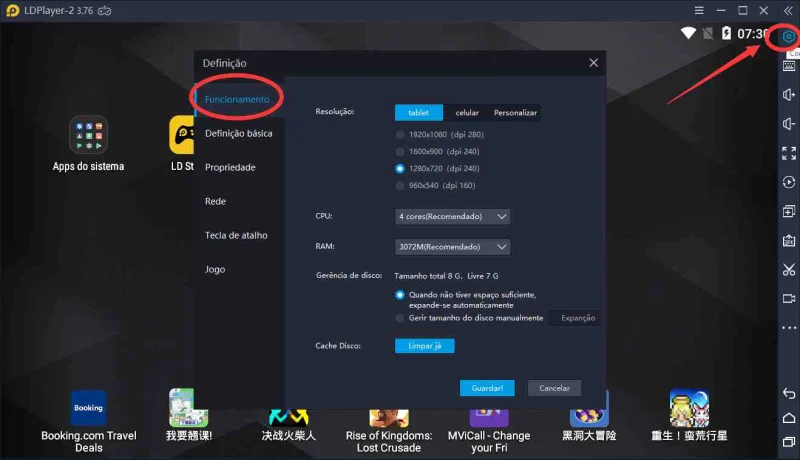Switch to the tablet resolution tab
Screen dimensions: 800x460
[419, 113]
